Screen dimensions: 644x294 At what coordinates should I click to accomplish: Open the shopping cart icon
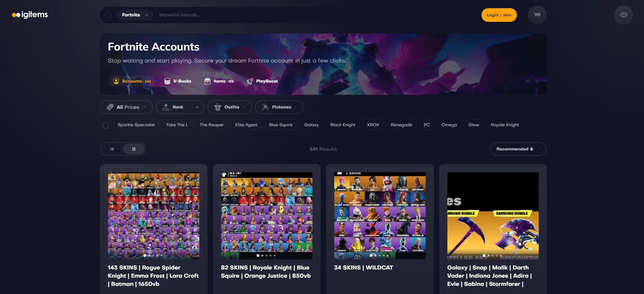(x=537, y=15)
